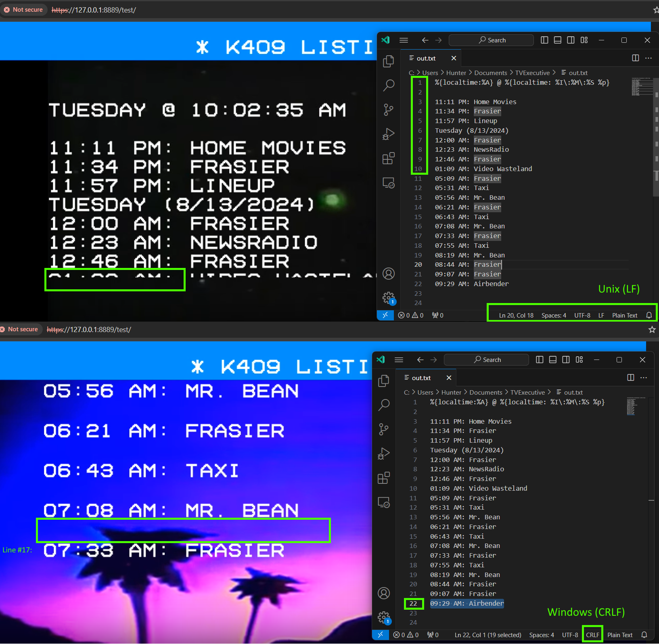Open Search view in top VS Code sidebar

point(388,85)
